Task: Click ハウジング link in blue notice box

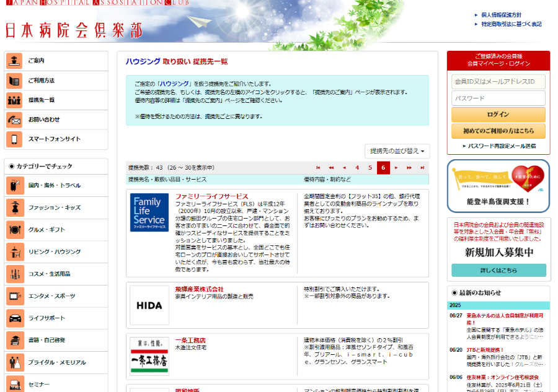Action: [174, 84]
